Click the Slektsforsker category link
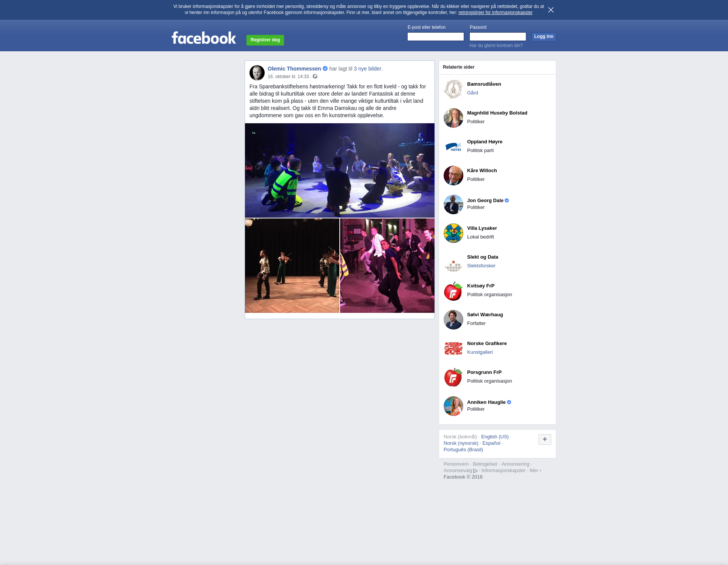 (481, 266)
